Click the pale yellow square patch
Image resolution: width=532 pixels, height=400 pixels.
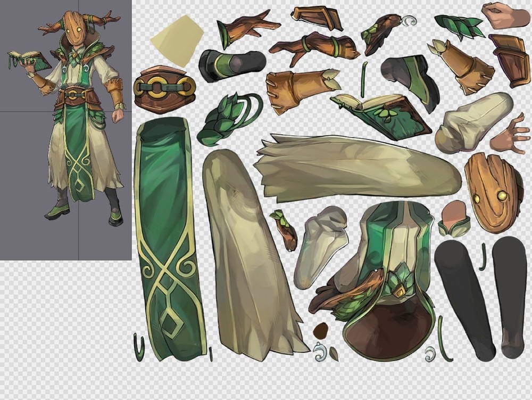click(177, 41)
